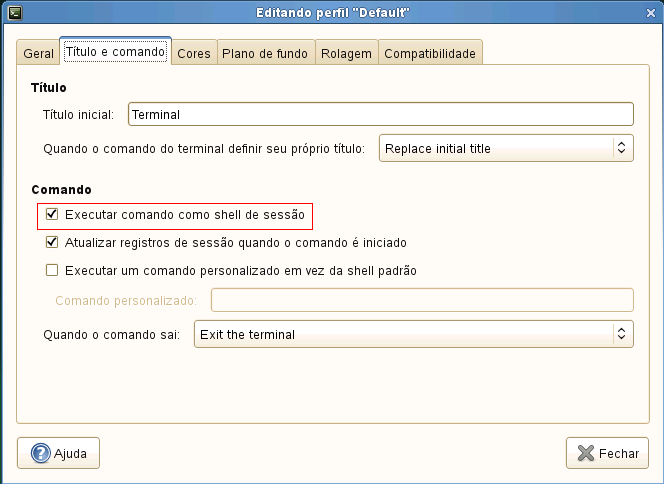Open the Compatibilidade tab
This screenshot has width=664, height=484.
(430, 53)
